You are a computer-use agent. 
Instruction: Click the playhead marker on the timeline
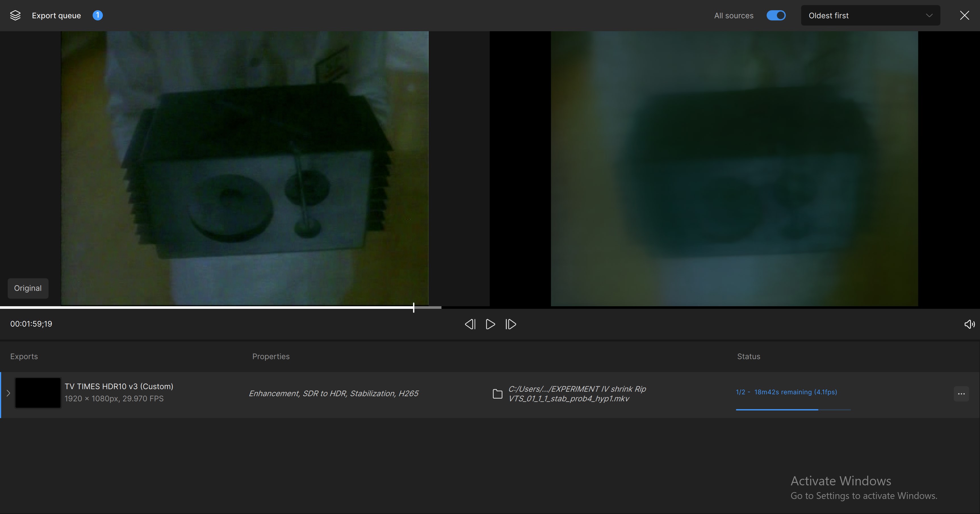click(x=414, y=307)
